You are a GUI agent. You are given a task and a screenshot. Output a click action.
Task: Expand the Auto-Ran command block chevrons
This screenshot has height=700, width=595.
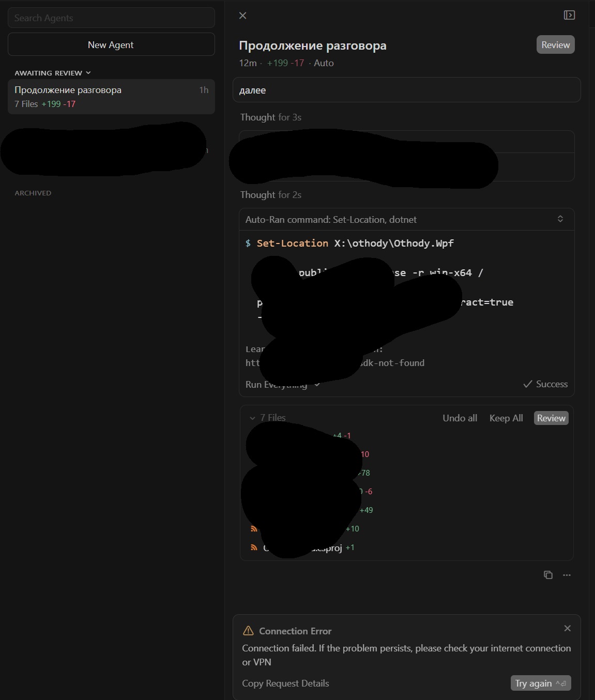(x=560, y=219)
